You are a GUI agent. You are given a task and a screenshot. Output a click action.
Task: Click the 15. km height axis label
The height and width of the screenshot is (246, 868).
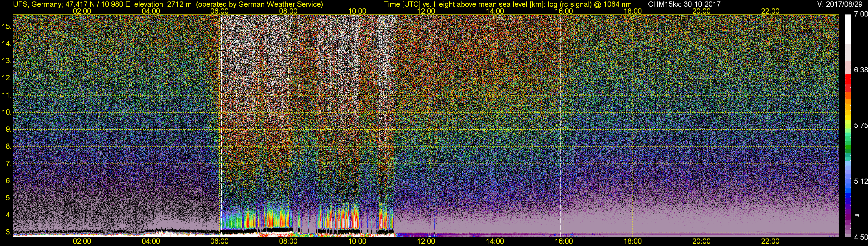click(x=7, y=27)
